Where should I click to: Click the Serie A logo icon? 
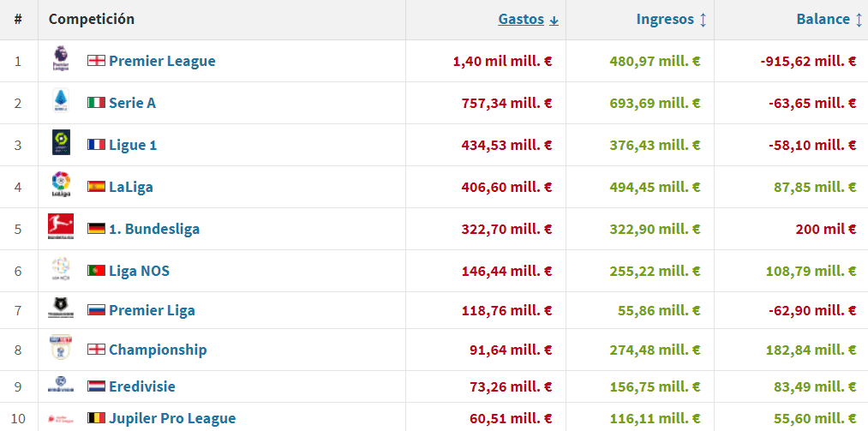point(61,102)
